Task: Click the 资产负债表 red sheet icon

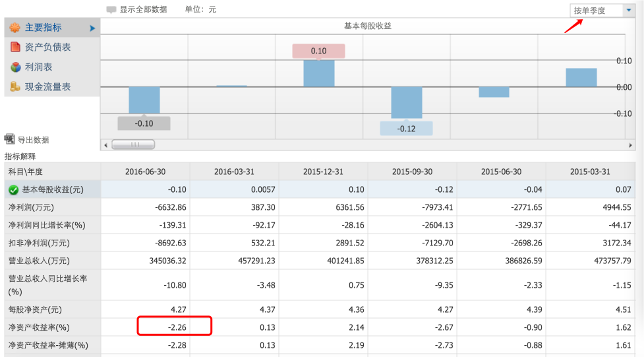Action: [x=15, y=48]
